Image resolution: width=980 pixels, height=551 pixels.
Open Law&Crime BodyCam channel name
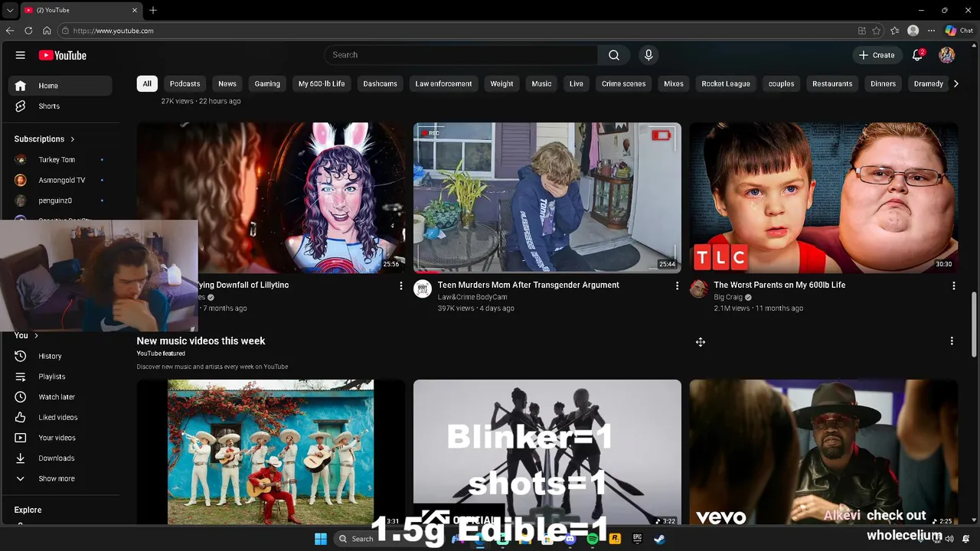point(472,297)
